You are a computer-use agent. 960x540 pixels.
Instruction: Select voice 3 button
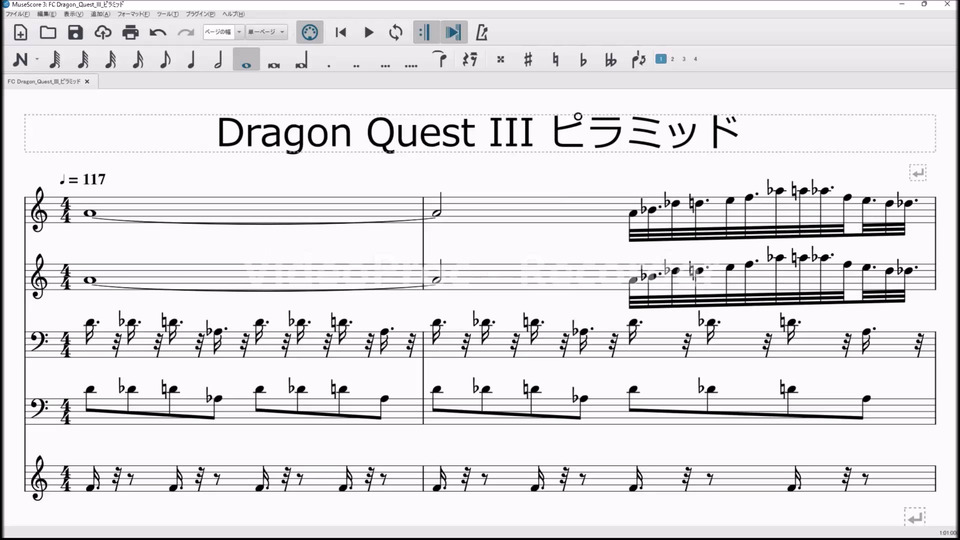(684, 59)
